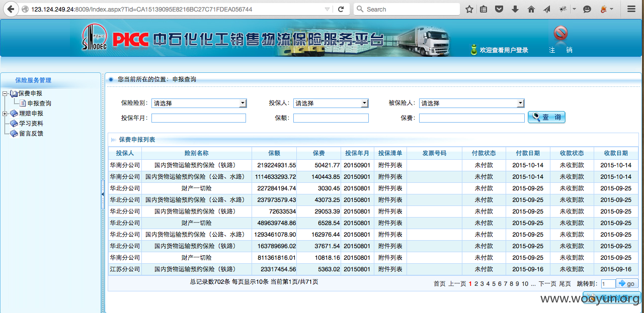The width and height of the screenshot is (644, 313).
Task: Open 附件列表 for 江苏分公司 row
Action: pos(390,269)
